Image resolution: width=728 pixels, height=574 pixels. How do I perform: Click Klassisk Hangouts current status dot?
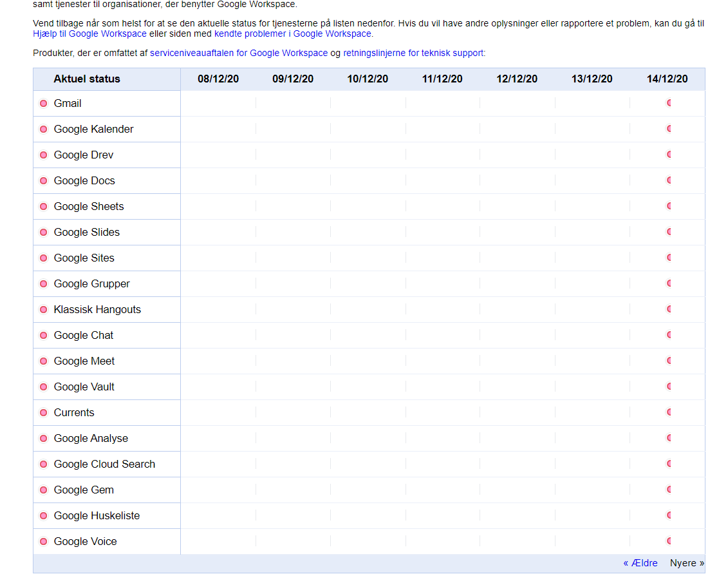44,309
